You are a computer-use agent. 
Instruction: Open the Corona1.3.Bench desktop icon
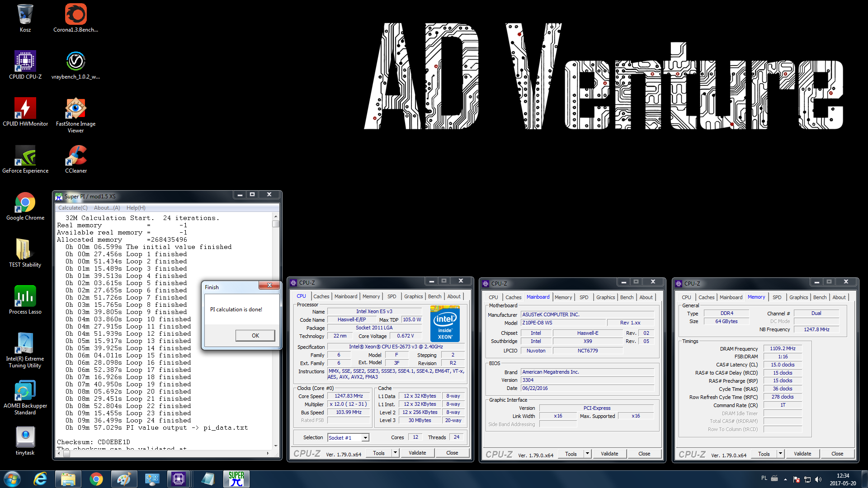click(x=75, y=18)
